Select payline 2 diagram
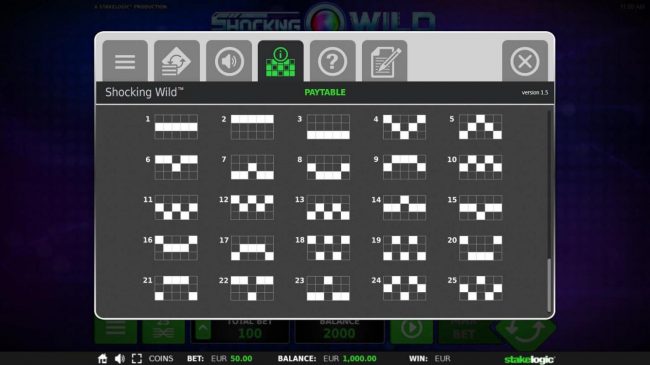 (252, 127)
